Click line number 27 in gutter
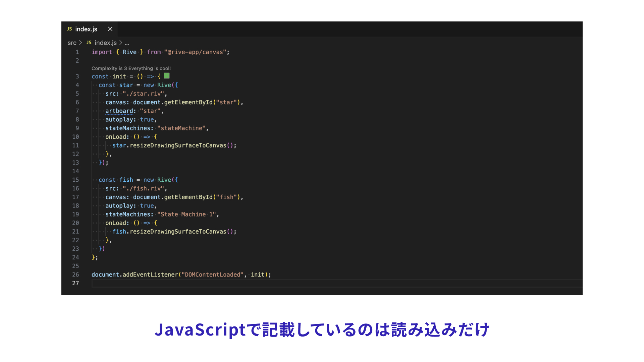Image resolution: width=644 pixels, height=362 pixels. pos(75,283)
